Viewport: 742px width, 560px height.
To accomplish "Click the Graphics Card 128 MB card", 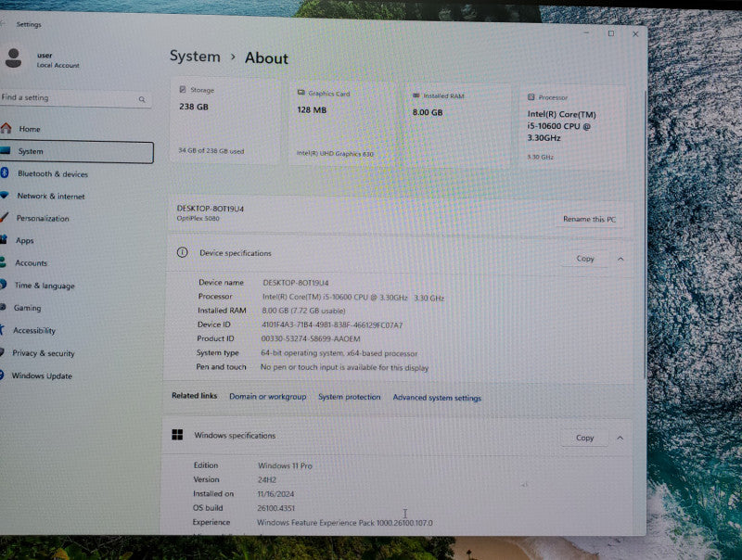I will point(343,123).
